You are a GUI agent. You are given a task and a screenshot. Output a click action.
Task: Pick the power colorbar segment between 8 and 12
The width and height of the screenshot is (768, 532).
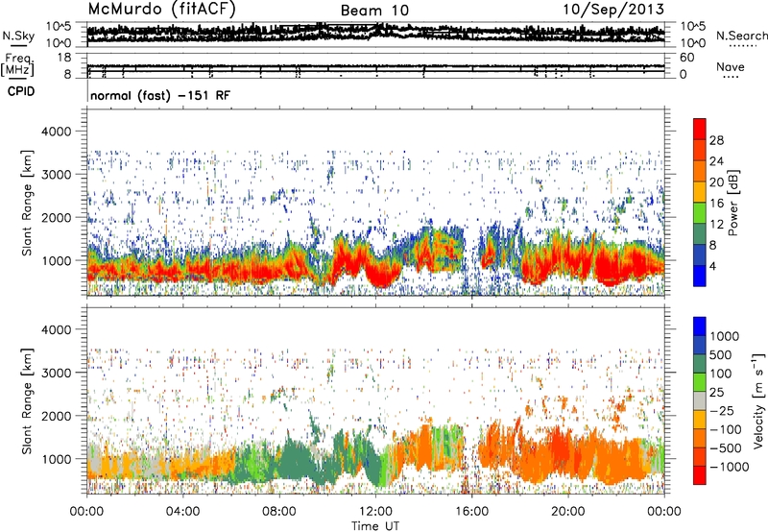tap(700, 234)
